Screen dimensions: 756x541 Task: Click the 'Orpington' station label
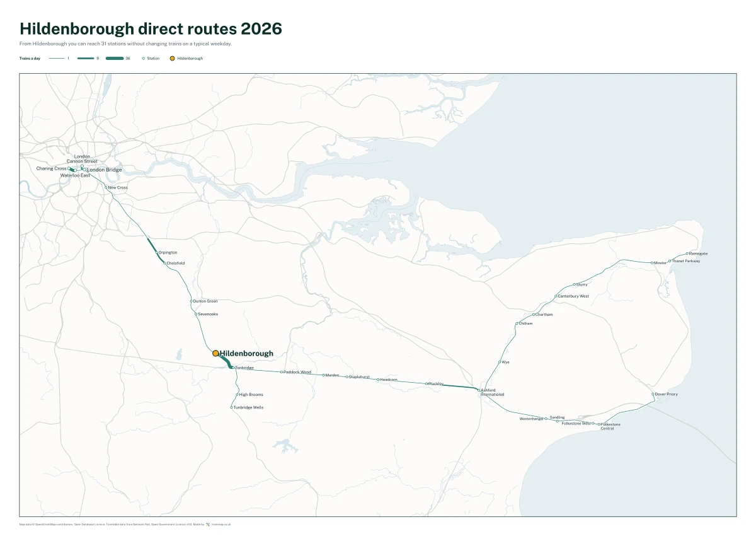click(168, 252)
